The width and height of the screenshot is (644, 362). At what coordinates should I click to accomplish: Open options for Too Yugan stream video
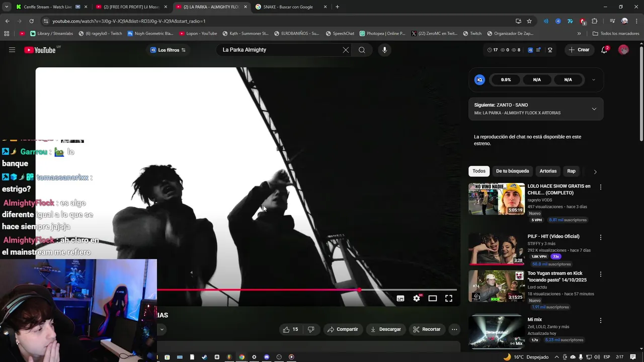pos(600,275)
